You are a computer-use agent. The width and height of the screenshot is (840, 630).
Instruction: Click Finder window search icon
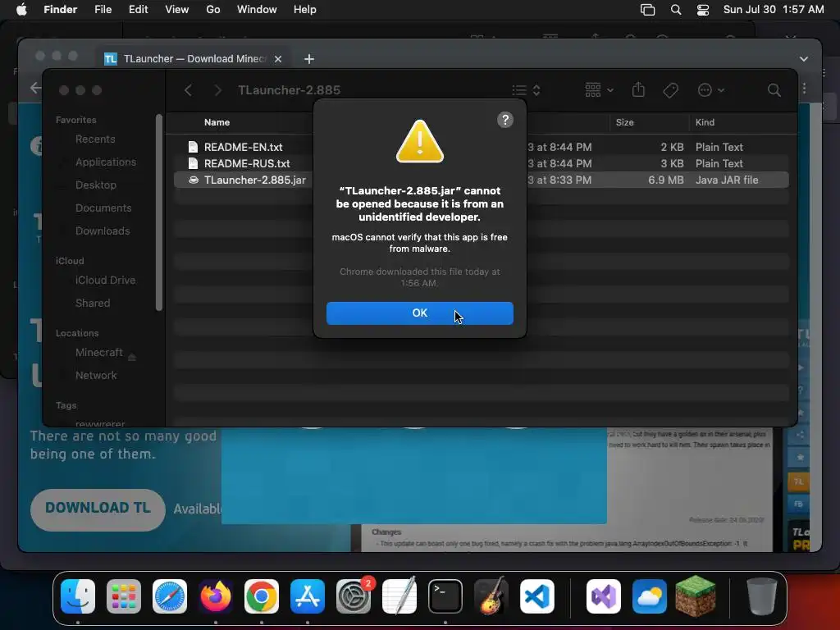click(774, 90)
